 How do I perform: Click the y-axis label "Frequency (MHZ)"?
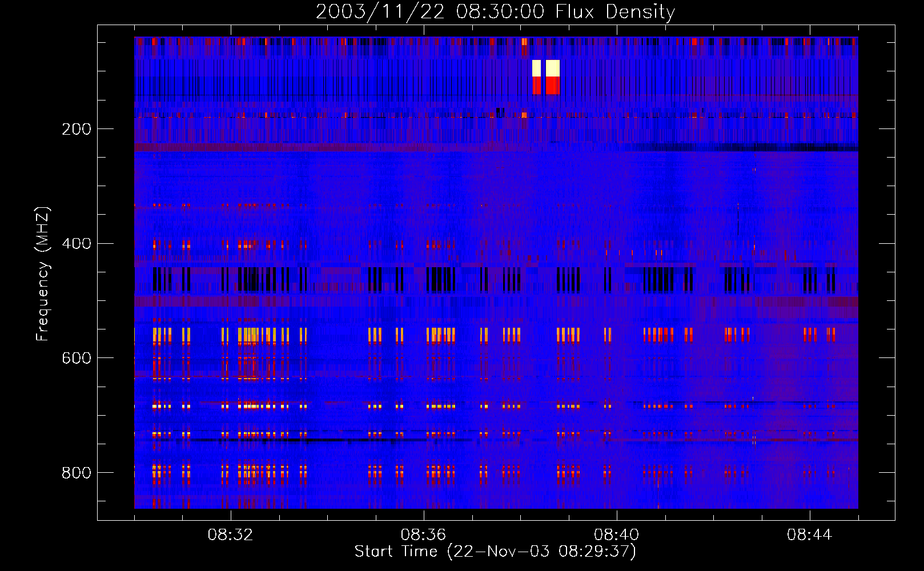(42, 274)
